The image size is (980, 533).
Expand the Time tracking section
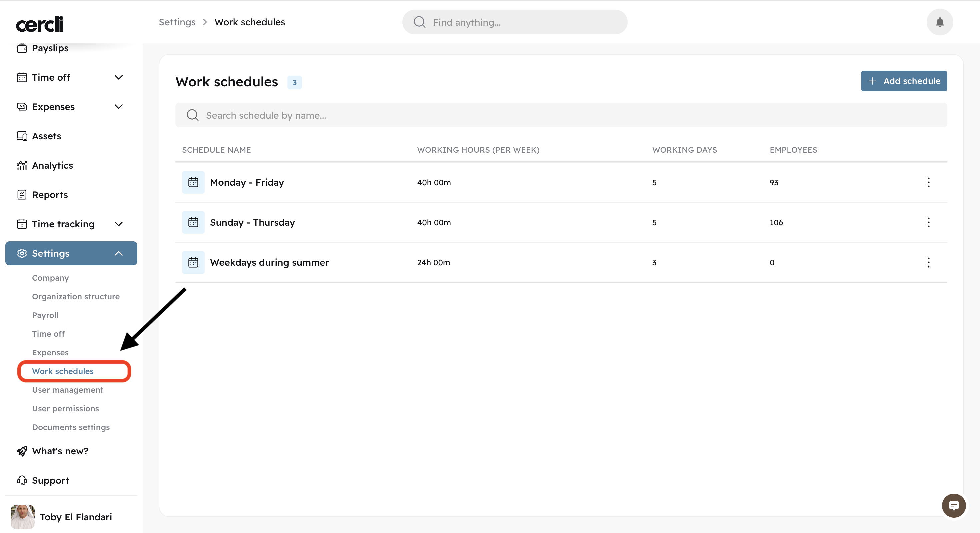[118, 224]
